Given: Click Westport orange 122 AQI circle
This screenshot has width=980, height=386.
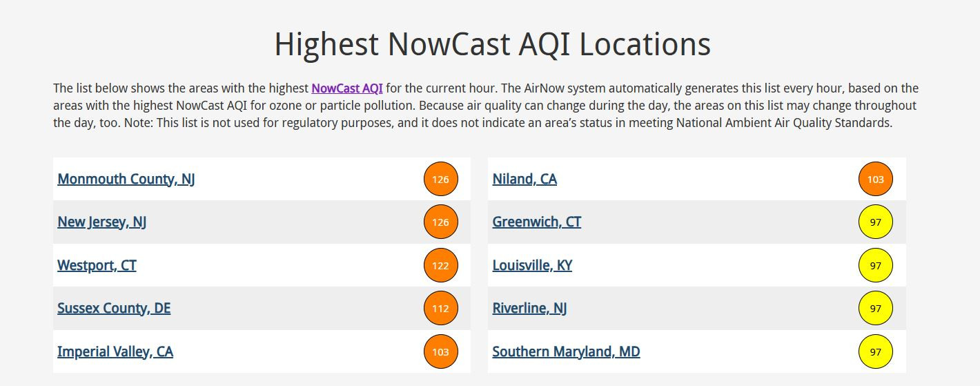Looking at the screenshot, I should point(440,266).
